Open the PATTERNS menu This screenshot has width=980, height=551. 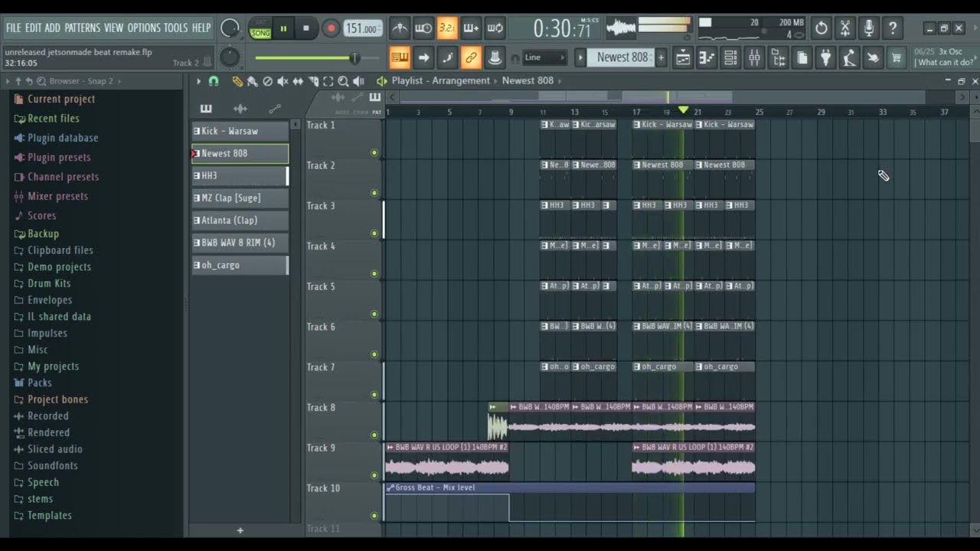click(x=82, y=28)
